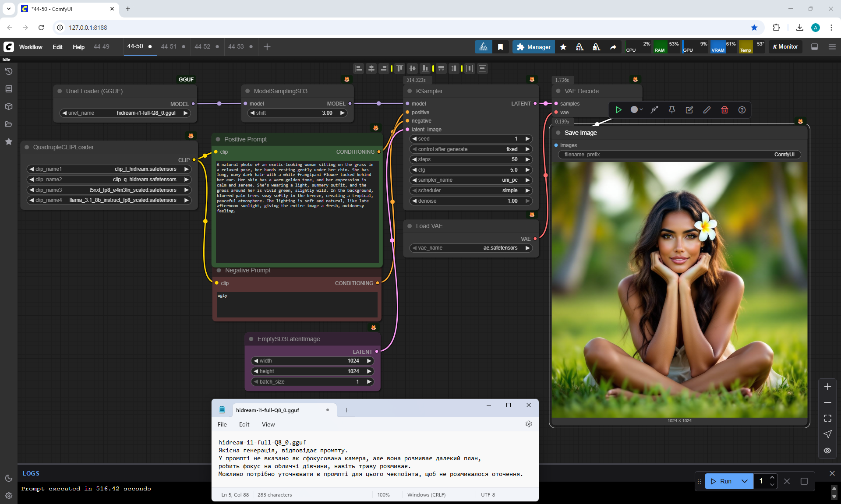
Task: Expand the Run button dropdown arrow
Action: click(x=744, y=481)
